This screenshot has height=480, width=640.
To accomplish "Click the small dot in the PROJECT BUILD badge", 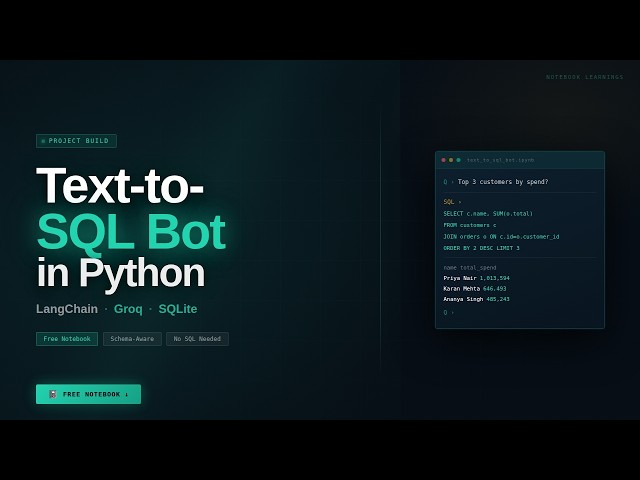I will pos(43,141).
